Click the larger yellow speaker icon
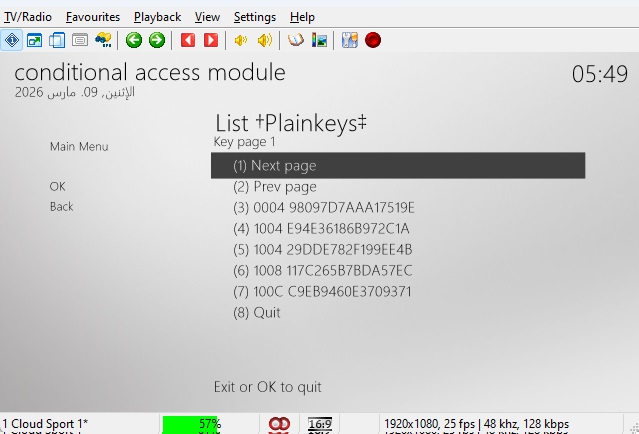The image size is (639, 434). [264, 40]
